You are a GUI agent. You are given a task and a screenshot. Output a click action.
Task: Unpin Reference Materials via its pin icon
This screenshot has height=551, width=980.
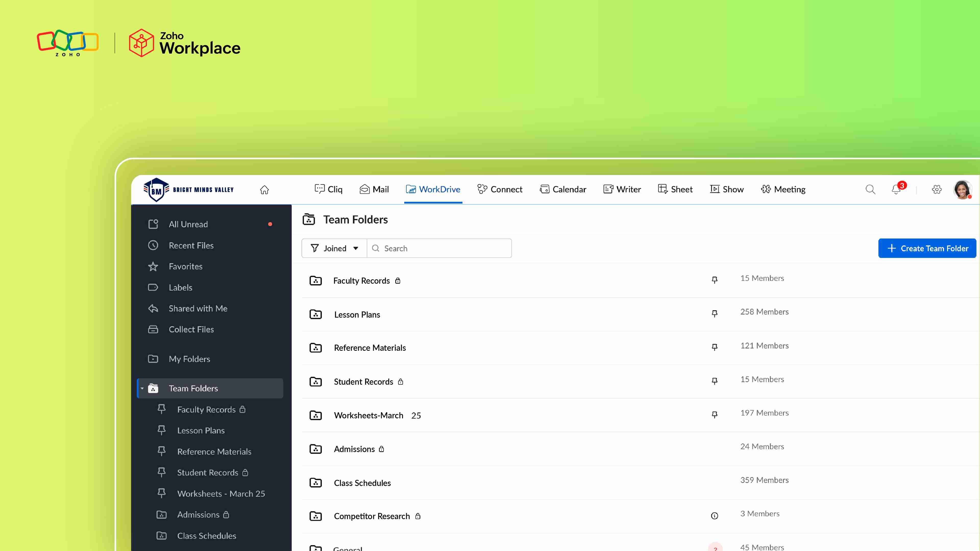pos(715,347)
